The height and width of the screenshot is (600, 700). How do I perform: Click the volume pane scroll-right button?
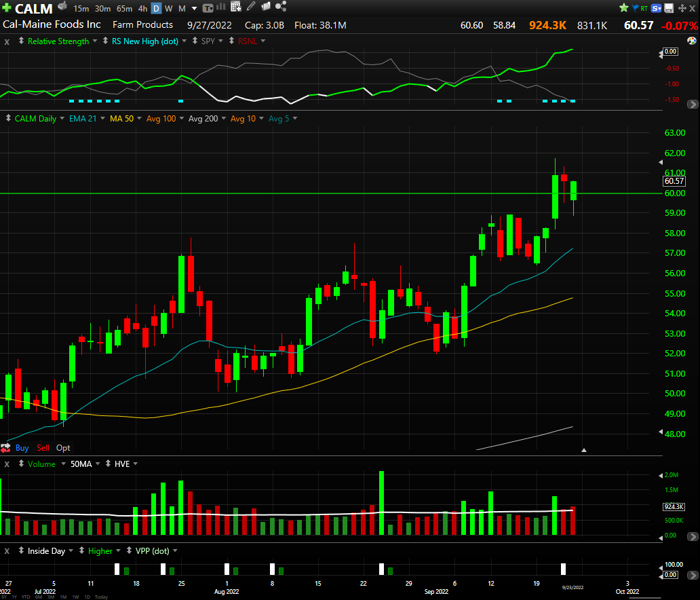pyautogui.click(x=693, y=537)
